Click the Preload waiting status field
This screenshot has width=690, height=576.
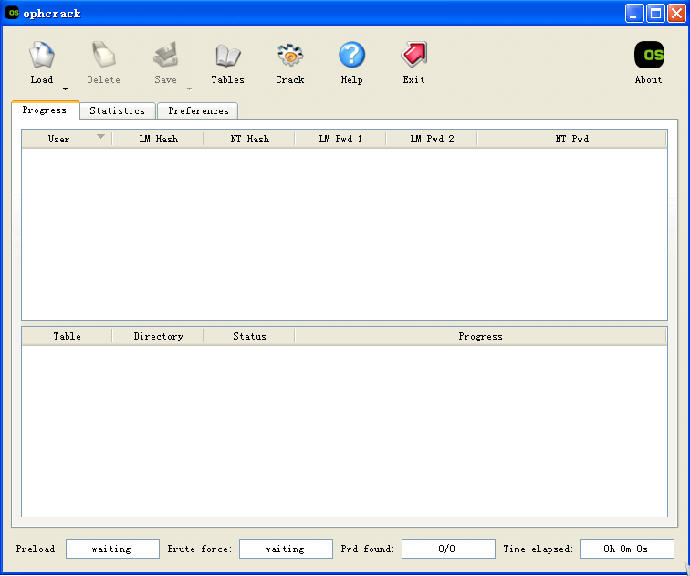click(x=112, y=549)
